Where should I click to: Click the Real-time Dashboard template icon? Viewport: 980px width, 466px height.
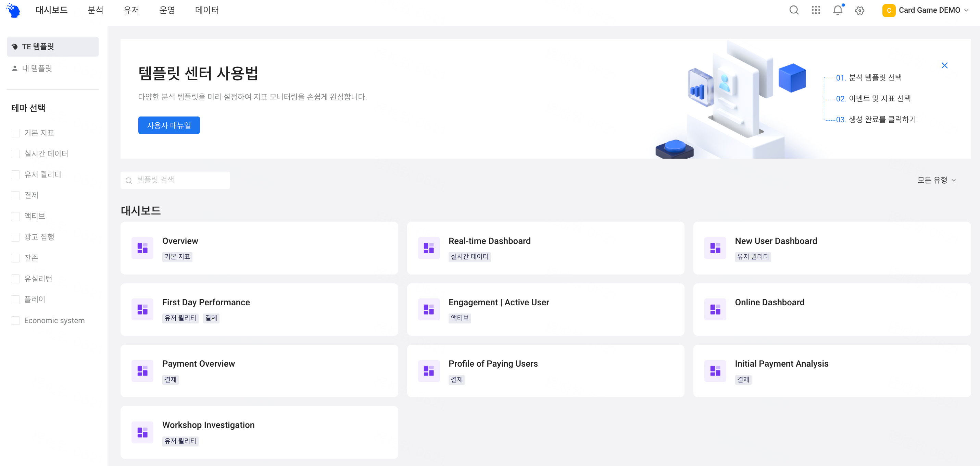[x=429, y=248]
